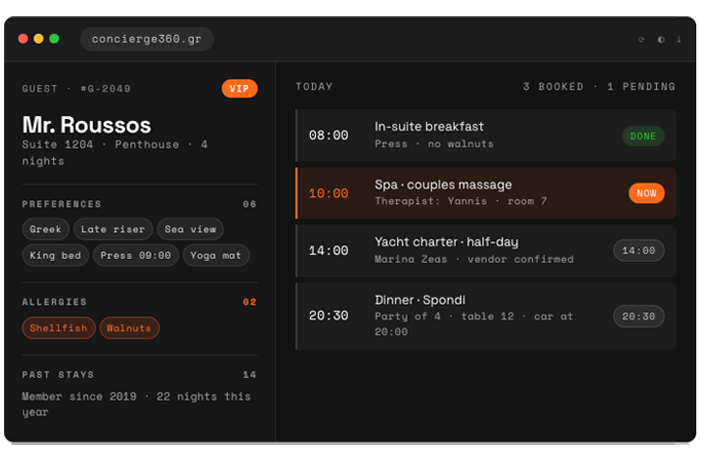Click the 08:00 time on breakfast row
Viewport: 701px width, 460px height.
coord(329,135)
